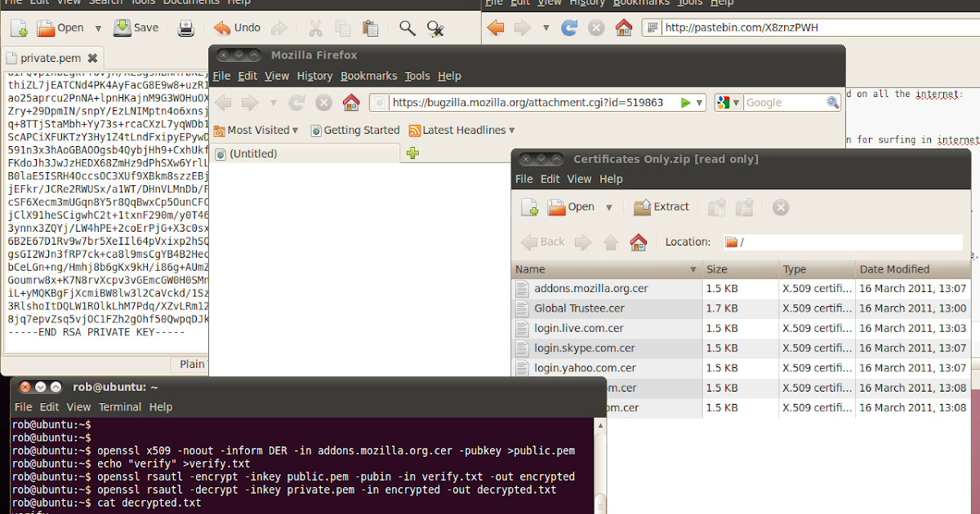Click Home icon in Mozilla Firefox toolbar
The image size is (980, 514).
tap(351, 103)
